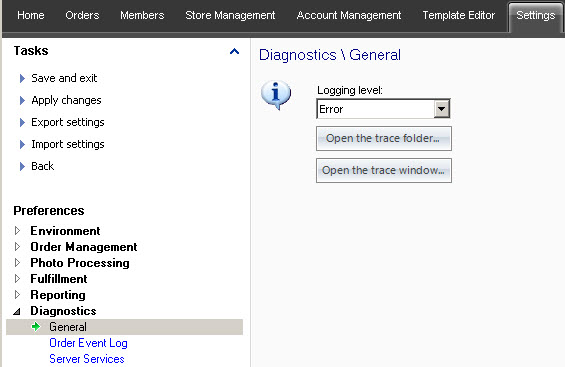Click the Preferences heading
Screen dimensions: 565x367
click(49, 211)
